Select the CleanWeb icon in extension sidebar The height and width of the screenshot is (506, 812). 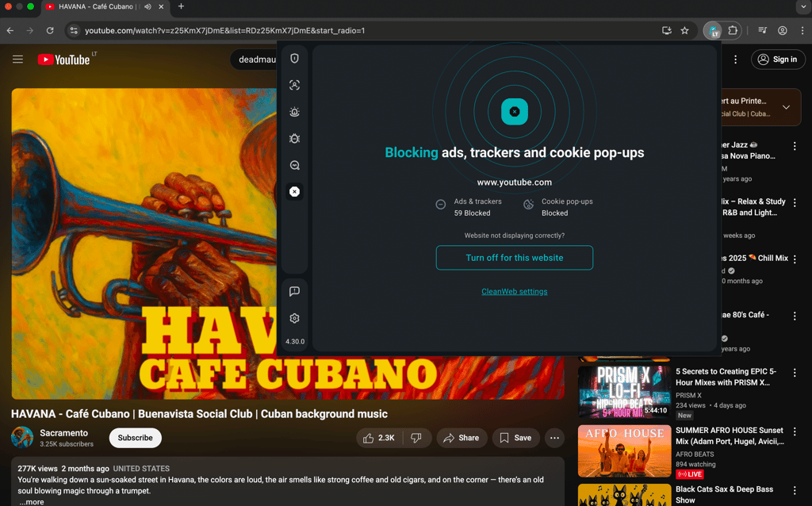[x=294, y=192]
